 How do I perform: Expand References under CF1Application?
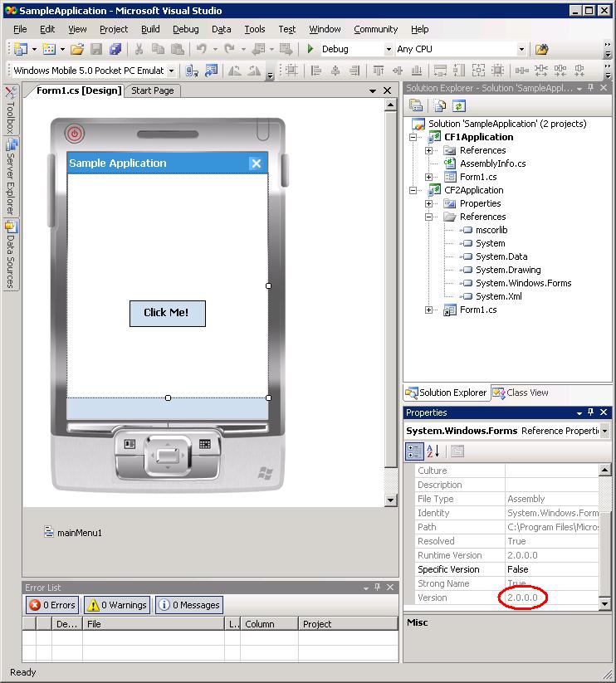click(x=428, y=151)
